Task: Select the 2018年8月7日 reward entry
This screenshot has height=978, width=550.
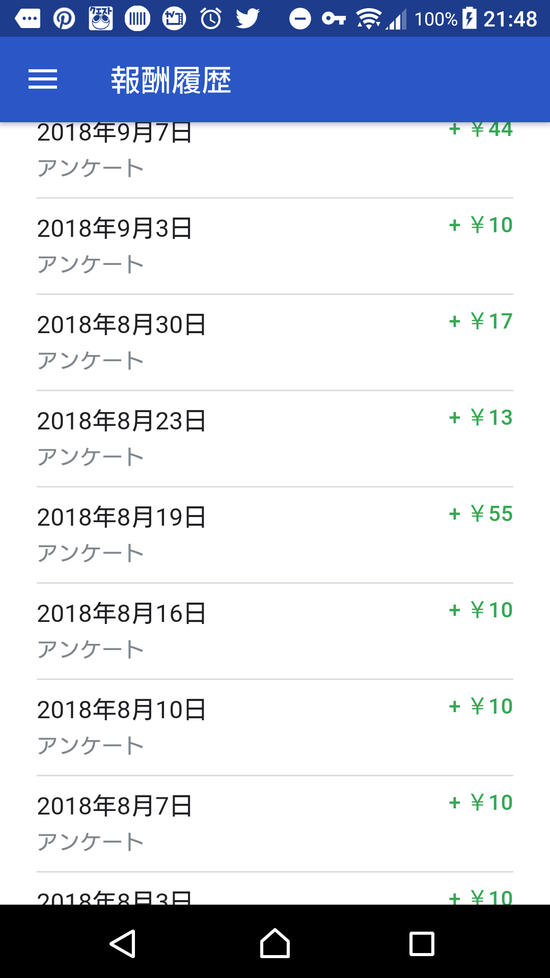Action: coord(275,823)
